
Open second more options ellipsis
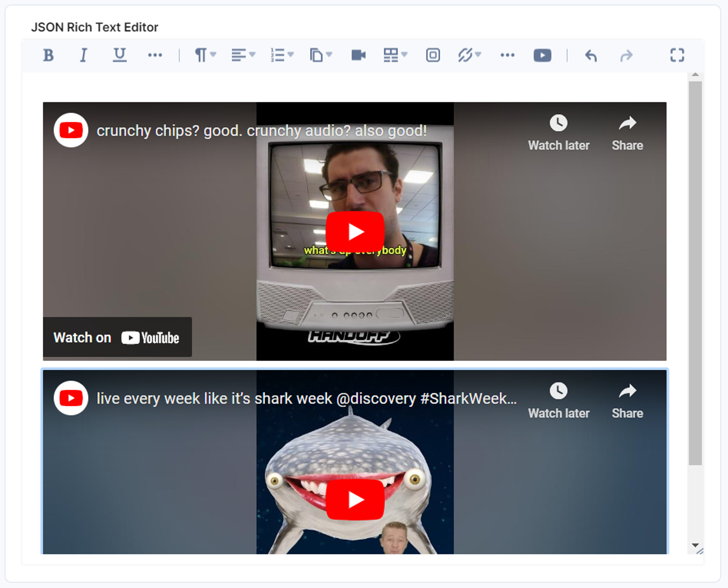pyautogui.click(x=508, y=55)
